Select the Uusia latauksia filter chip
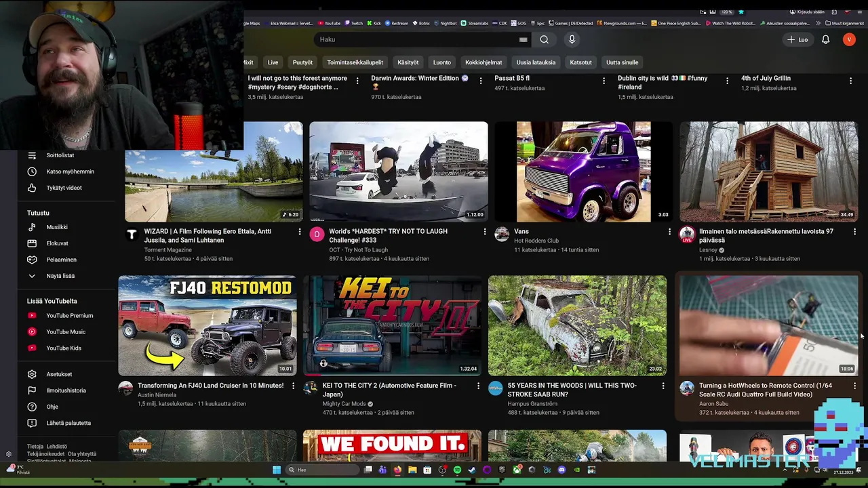Screen dimensions: 868x488 (536, 62)
